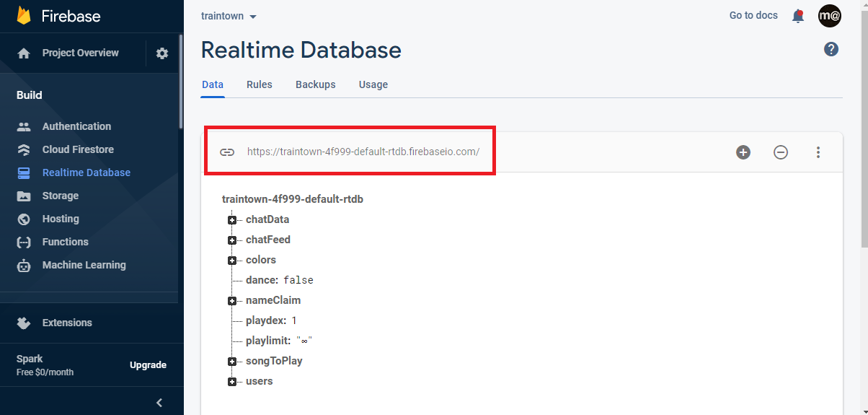Click the remove minus circle icon
The width and height of the screenshot is (868, 415).
(781, 152)
